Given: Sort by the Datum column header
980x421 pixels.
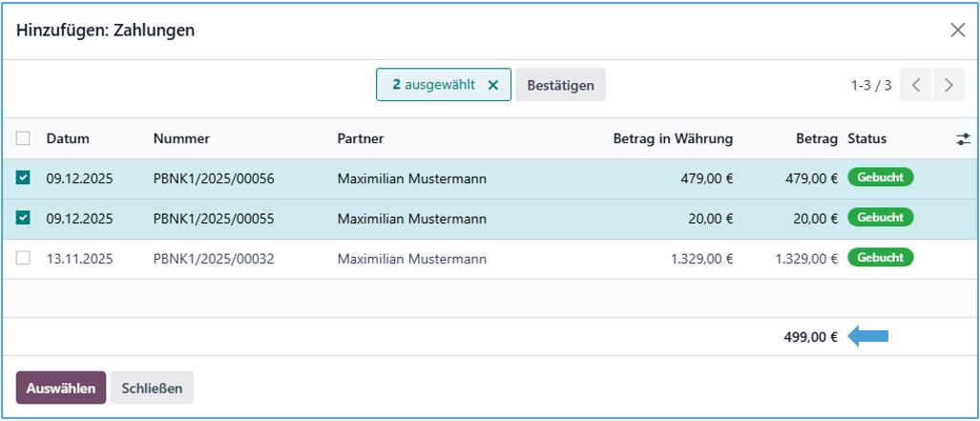Looking at the screenshot, I should click(68, 139).
